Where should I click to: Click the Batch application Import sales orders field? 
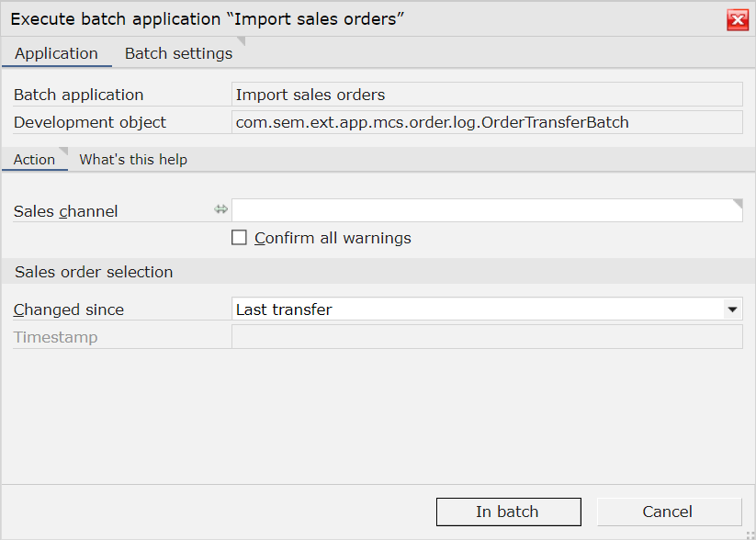pos(487,94)
